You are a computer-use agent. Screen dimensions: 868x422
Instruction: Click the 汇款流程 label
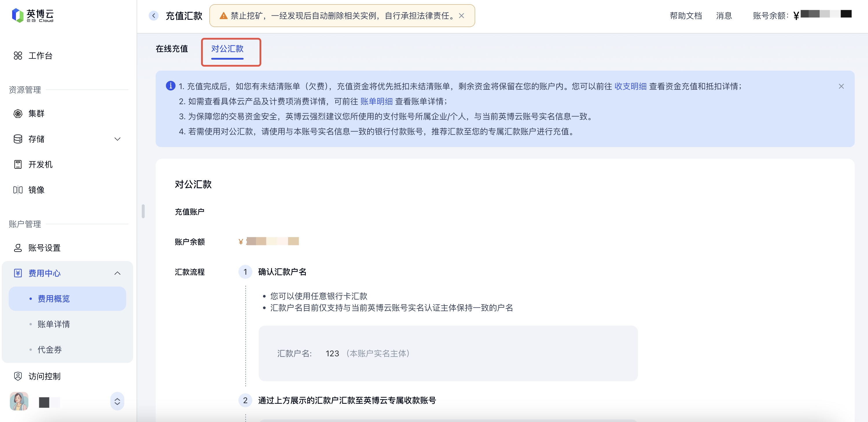(190, 272)
